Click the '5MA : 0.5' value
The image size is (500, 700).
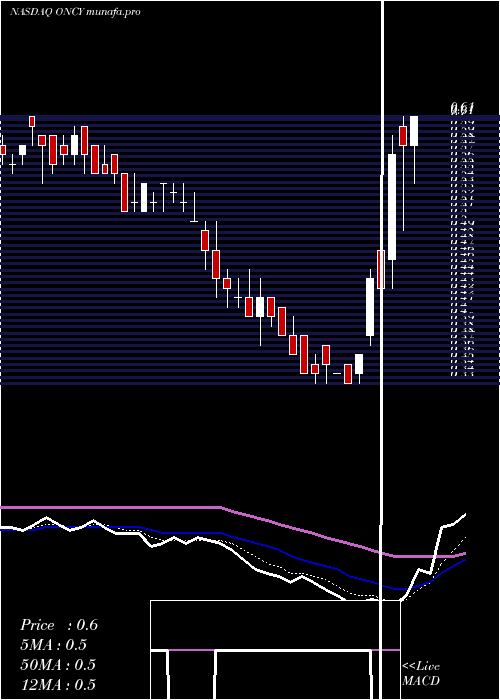coord(54,645)
